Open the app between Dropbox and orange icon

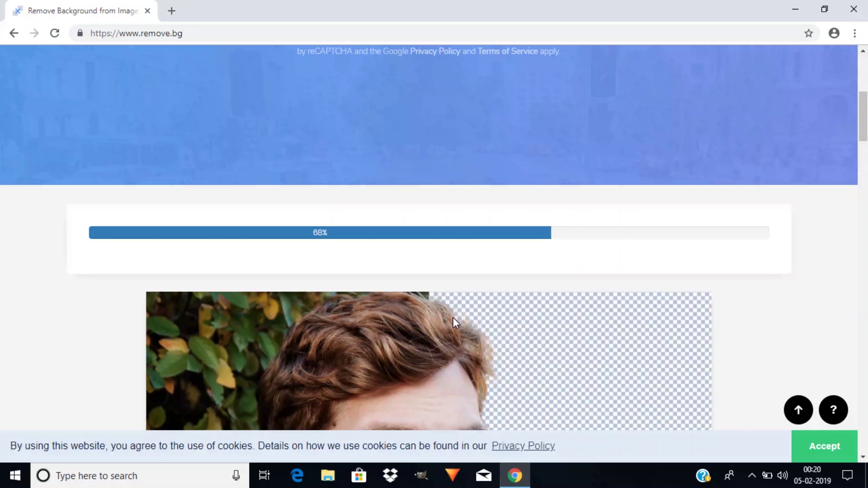click(421, 475)
